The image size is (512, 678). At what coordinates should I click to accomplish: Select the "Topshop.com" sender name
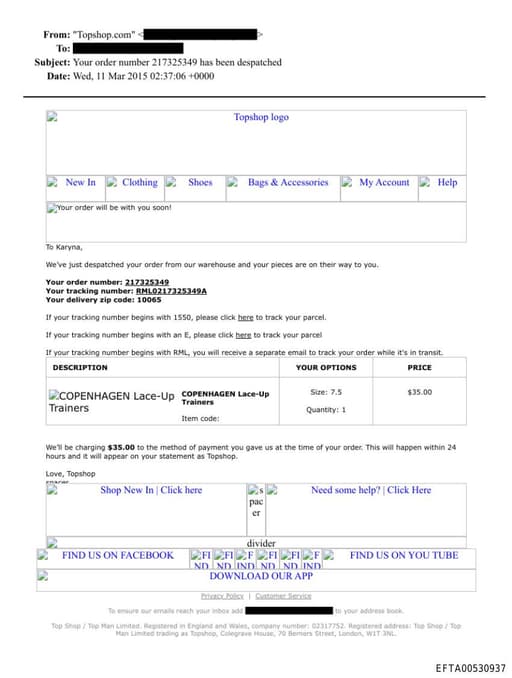coord(104,35)
